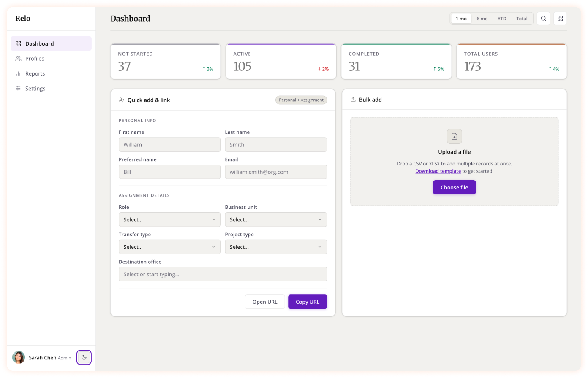Select the person-add icon beside Quick add & link

122,100
